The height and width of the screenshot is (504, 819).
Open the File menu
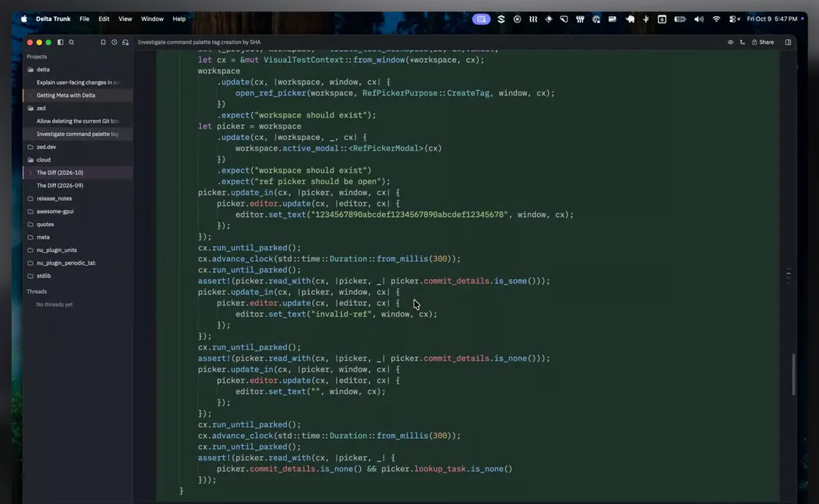tap(84, 19)
